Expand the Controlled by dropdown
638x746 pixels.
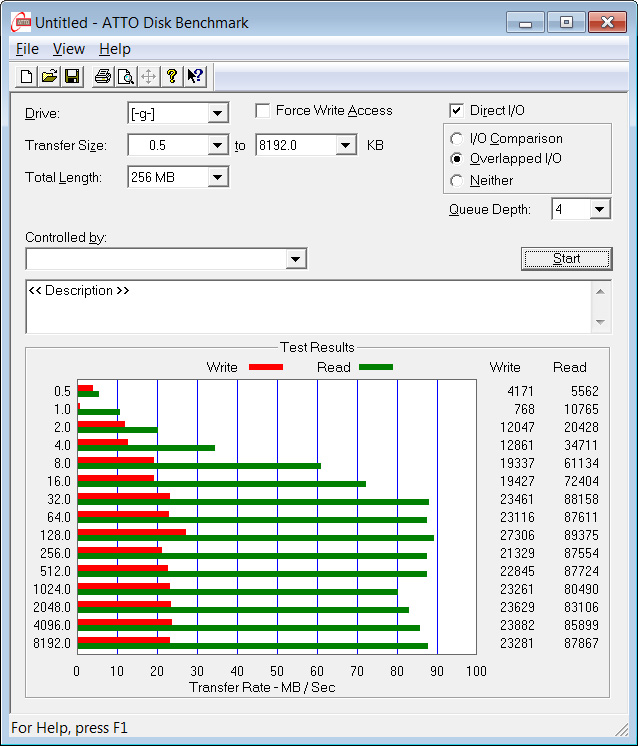167,259
